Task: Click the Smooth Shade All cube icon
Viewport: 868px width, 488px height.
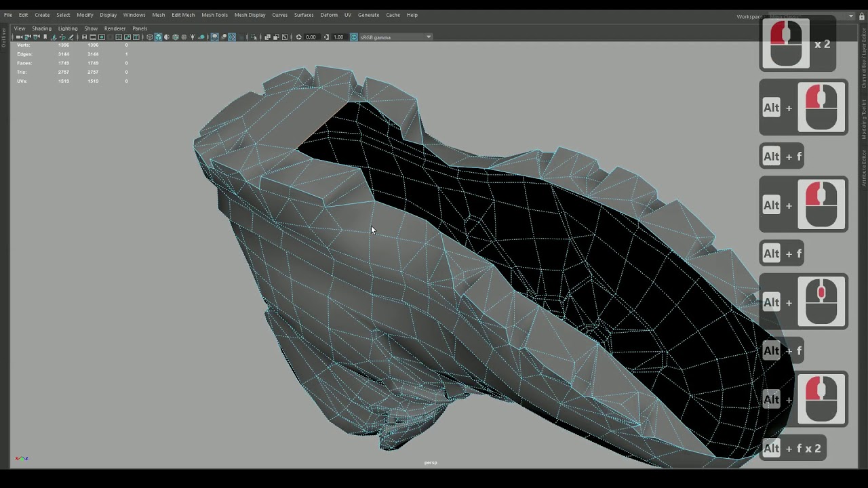Action: tap(158, 37)
